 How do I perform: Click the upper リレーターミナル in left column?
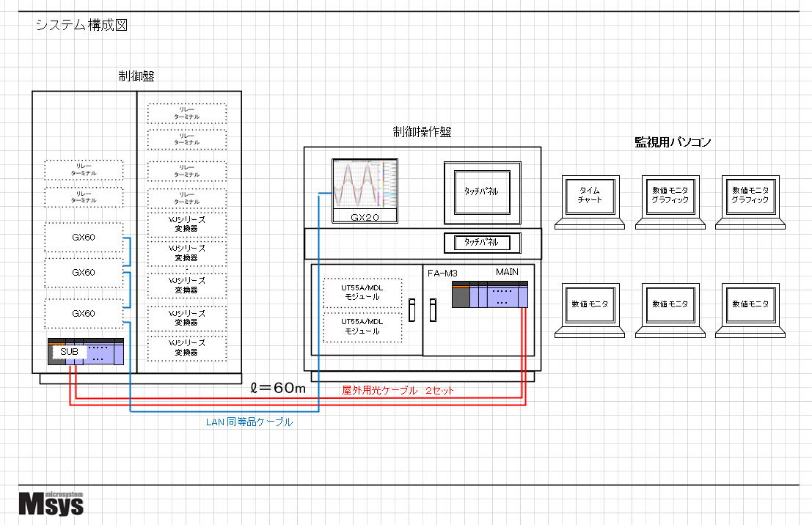point(84,170)
